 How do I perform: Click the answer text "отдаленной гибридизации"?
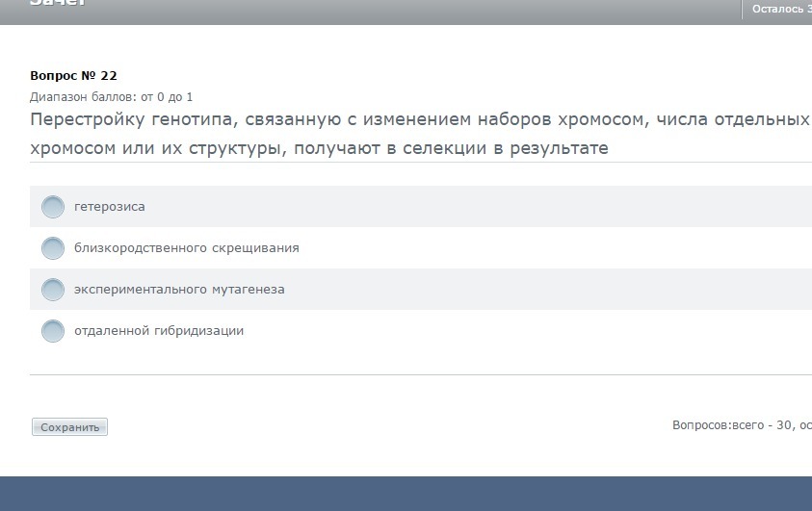(159, 331)
